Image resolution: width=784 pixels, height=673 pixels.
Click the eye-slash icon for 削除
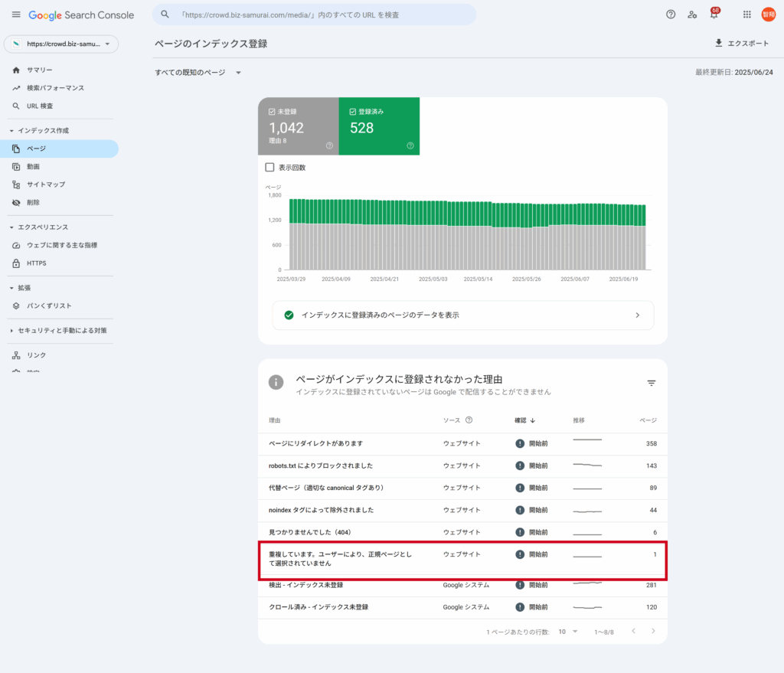[x=16, y=202]
